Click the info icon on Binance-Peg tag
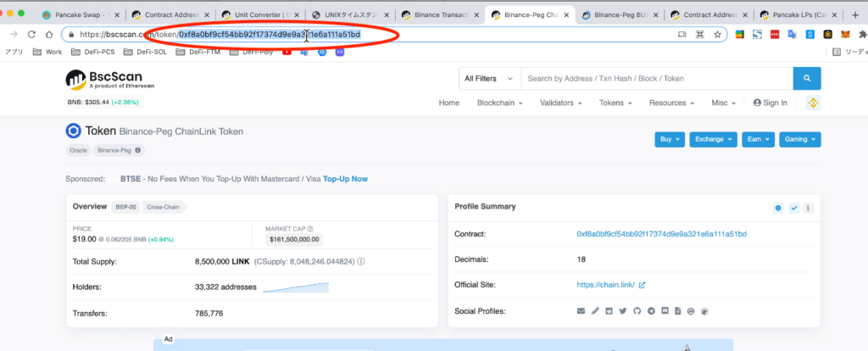Screen dimensions: 868x351 click(137, 150)
